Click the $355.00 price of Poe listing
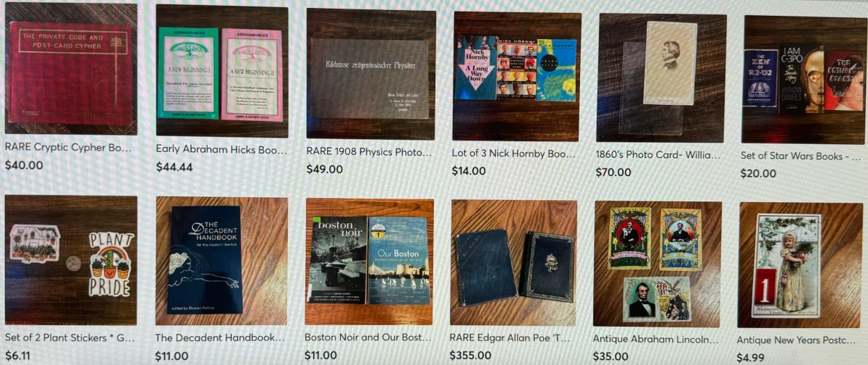This screenshot has width=868, height=365. (470, 356)
